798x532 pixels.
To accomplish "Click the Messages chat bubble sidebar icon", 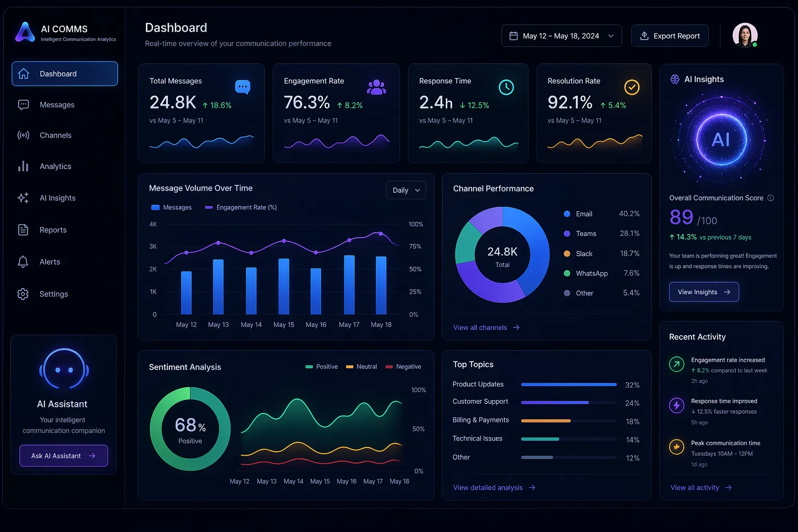I will click(23, 105).
